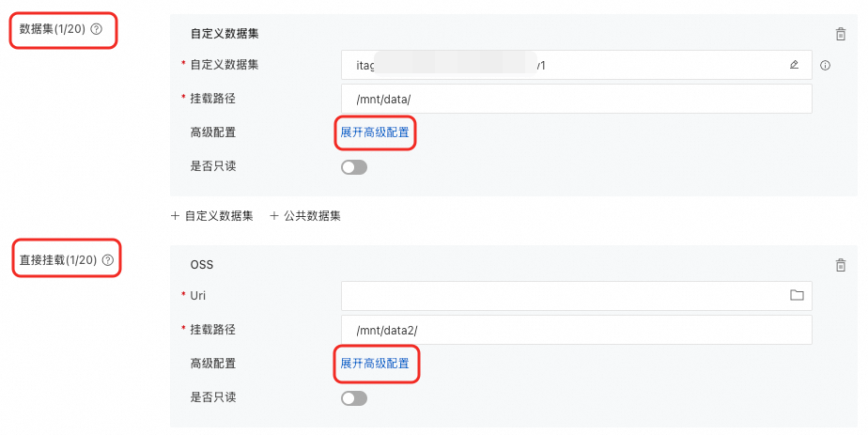The width and height of the screenshot is (868, 435).
Task: Expand 展开高级配置 under custom dataset
Action: click(375, 132)
